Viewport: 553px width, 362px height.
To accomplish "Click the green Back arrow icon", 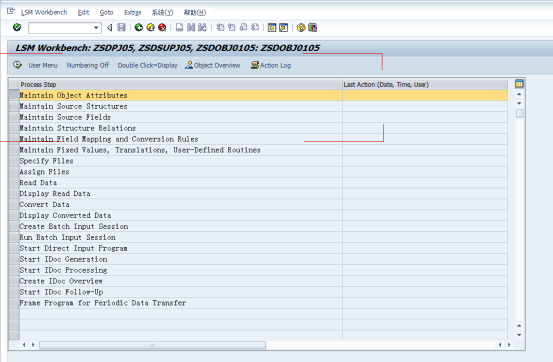I will 139,27.
